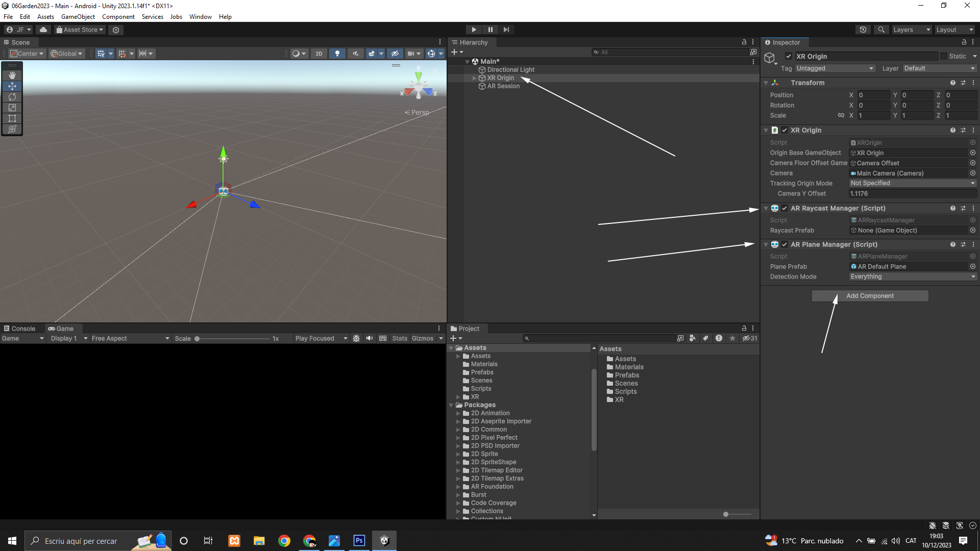Image resolution: width=980 pixels, height=551 pixels.
Task: Toggle 2D view mode in Scene
Action: (319, 54)
